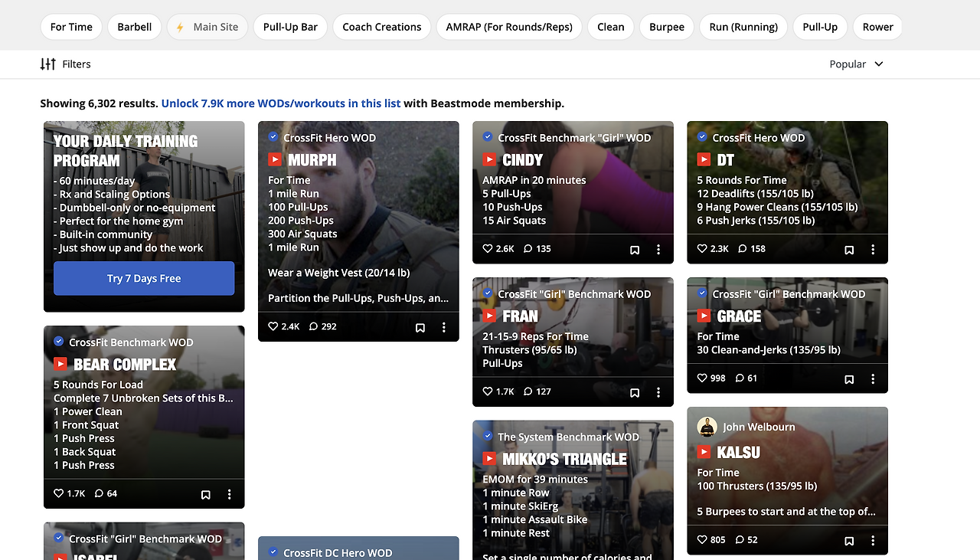The width and height of the screenshot is (980, 560).
Task: Open John Welbourn author profile
Action: pyautogui.click(x=759, y=427)
